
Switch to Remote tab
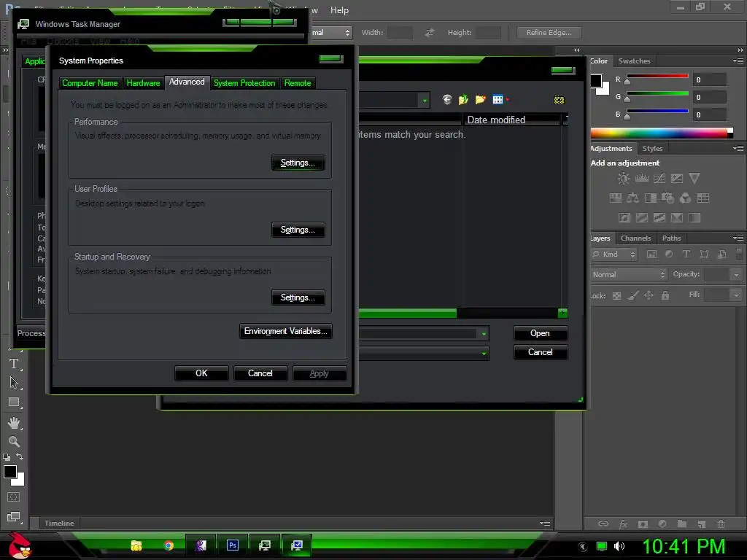[298, 83]
